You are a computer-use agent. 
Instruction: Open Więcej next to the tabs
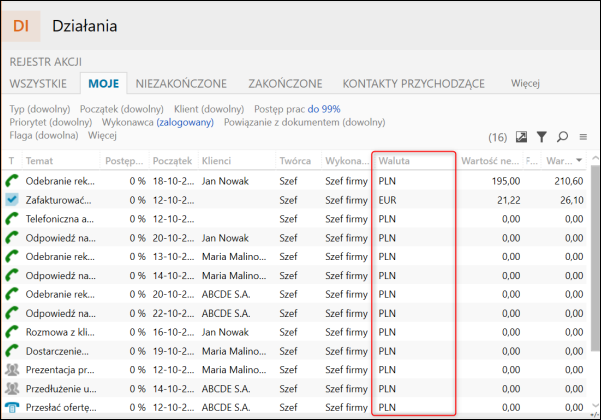(525, 83)
